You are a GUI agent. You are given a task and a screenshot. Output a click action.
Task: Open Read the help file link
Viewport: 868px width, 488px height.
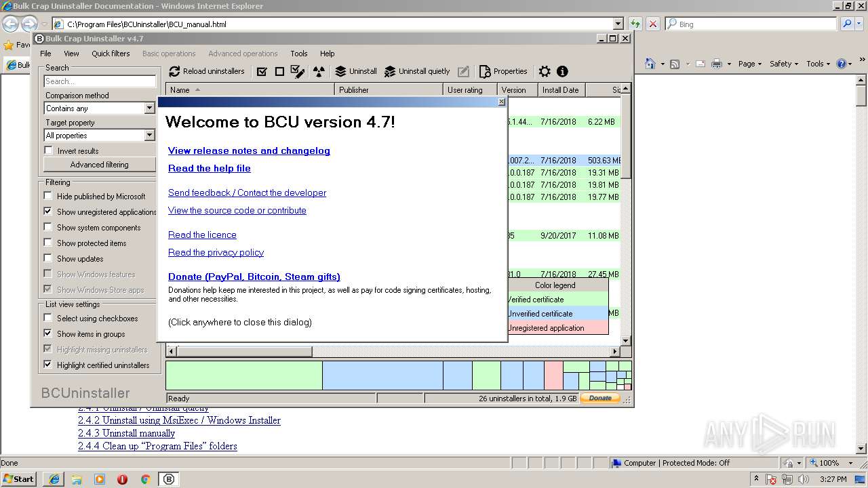[210, 168]
